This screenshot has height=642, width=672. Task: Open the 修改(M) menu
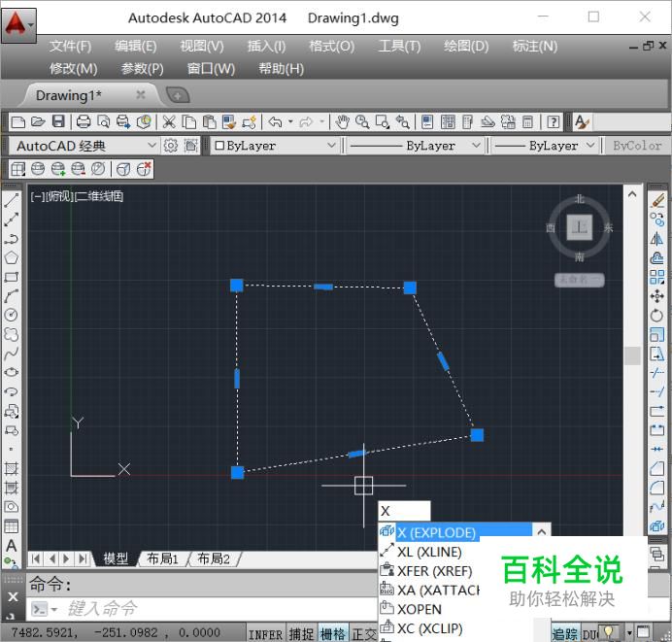tap(73, 69)
